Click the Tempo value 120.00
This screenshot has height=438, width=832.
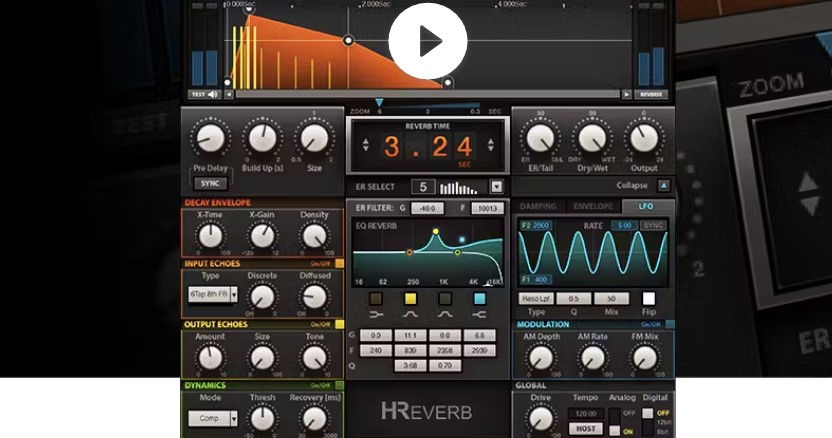(x=586, y=414)
